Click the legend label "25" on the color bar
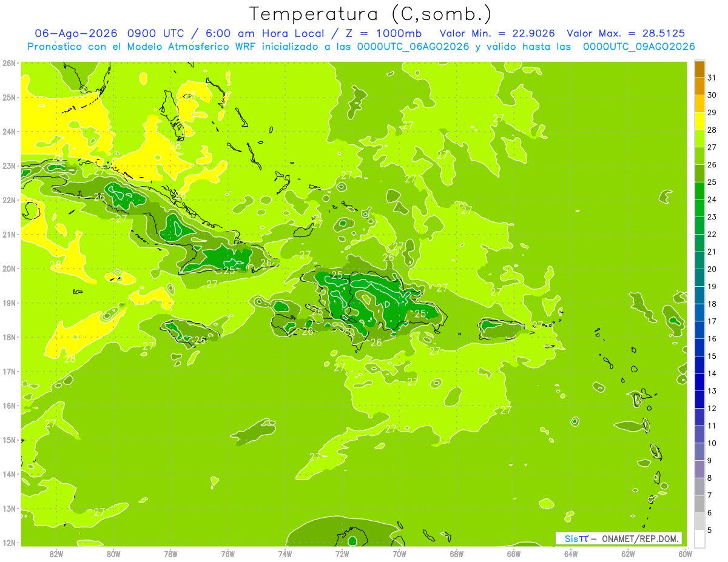The width and height of the screenshot is (728, 562). point(712,182)
